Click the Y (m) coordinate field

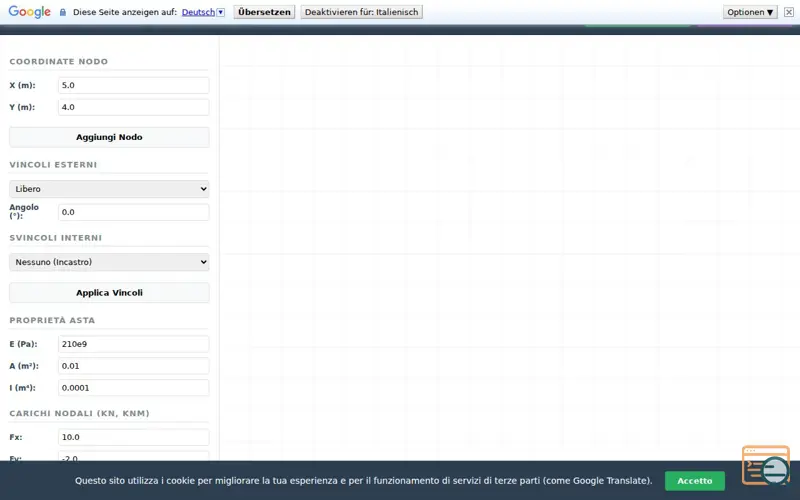pos(134,107)
